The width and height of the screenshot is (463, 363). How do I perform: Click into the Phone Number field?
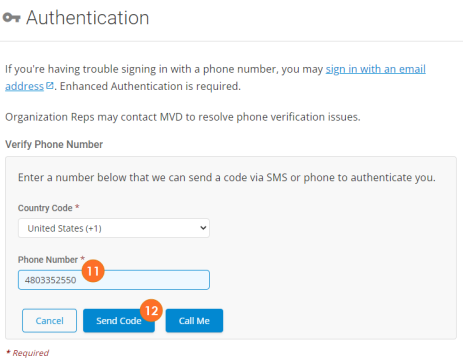(114, 280)
